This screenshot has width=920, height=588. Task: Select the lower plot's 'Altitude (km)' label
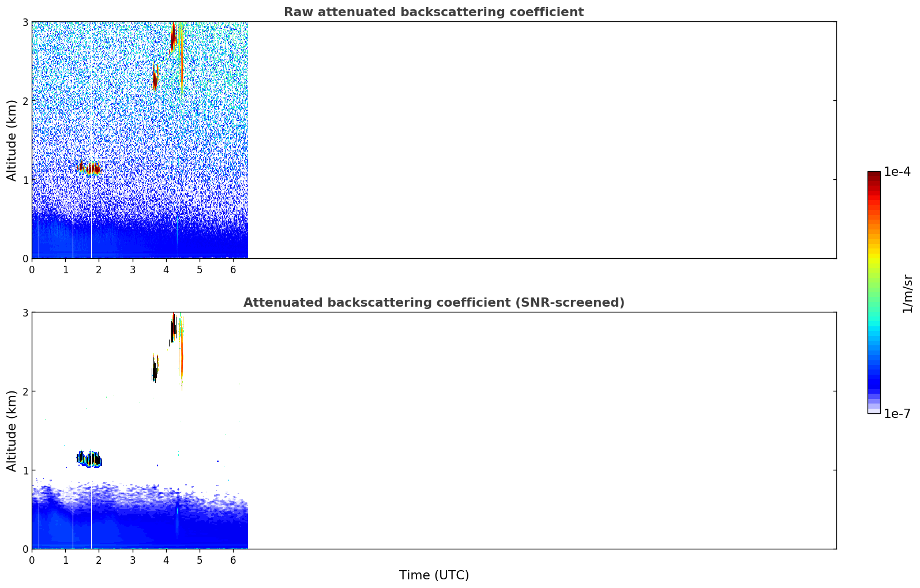click(x=12, y=431)
